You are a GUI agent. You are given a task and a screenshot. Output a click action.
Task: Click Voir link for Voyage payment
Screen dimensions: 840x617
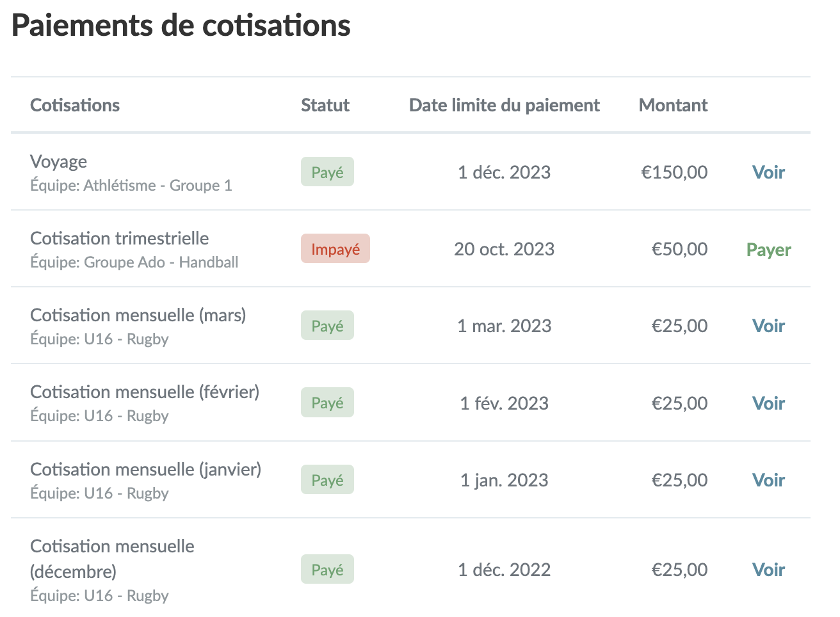pos(768,172)
